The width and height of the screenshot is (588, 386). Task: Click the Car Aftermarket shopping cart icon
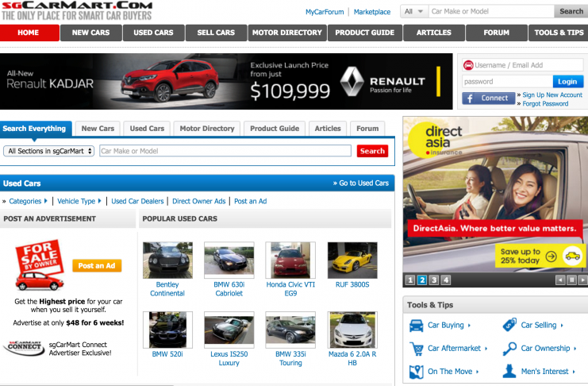pyautogui.click(x=417, y=349)
